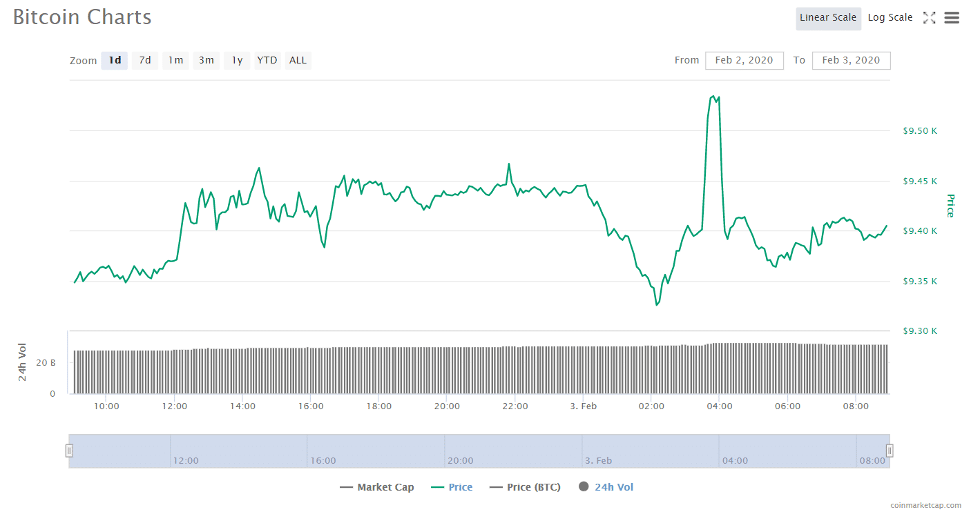Zoom chart to 1y range

pyautogui.click(x=237, y=61)
